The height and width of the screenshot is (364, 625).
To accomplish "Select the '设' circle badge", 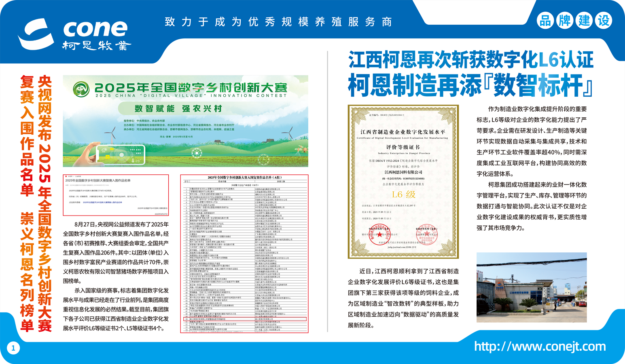I will 604,20.
